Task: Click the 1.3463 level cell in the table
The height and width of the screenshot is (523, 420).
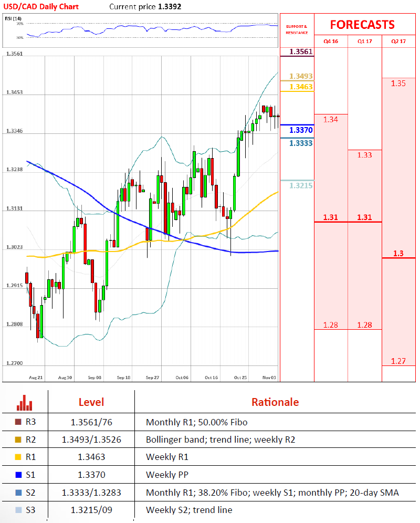Action: (91, 457)
